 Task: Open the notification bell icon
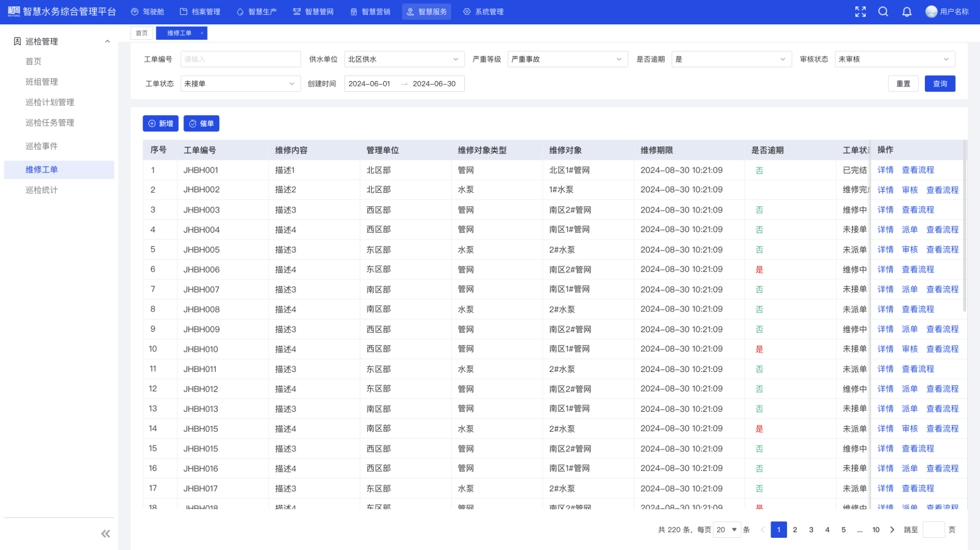907,11
